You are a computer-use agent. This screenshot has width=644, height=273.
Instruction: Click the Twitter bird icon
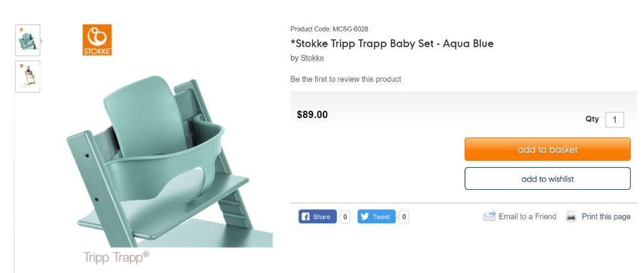[x=364, y=217]
